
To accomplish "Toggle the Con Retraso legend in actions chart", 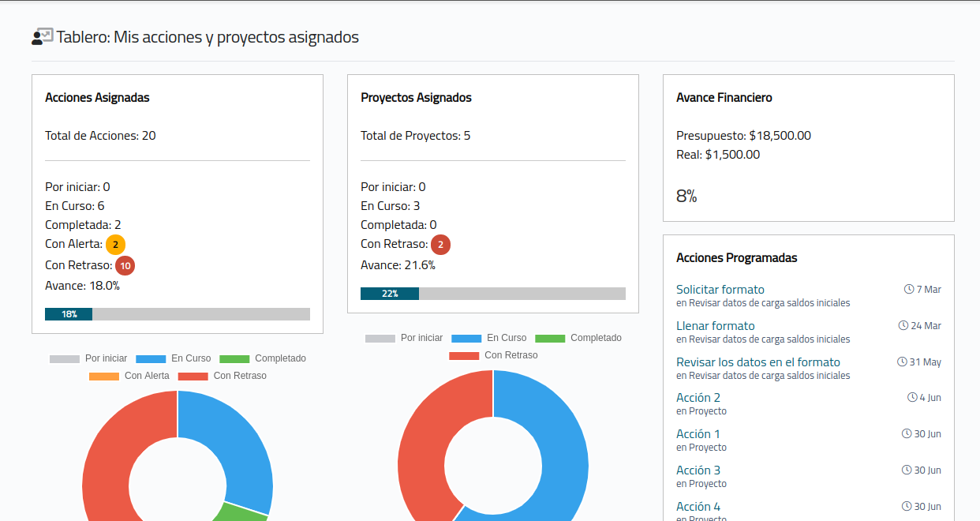I will click(223, 376).
